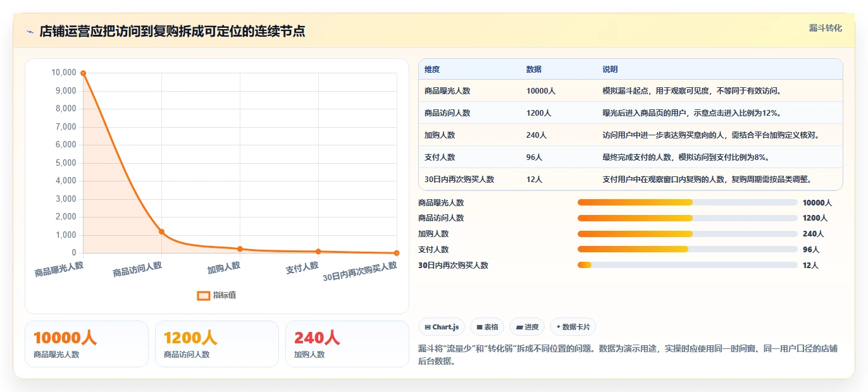Click the 商品访问人数 point on the line chart
The width and height of the screenshot is (868, 392).
click(161, 231)
